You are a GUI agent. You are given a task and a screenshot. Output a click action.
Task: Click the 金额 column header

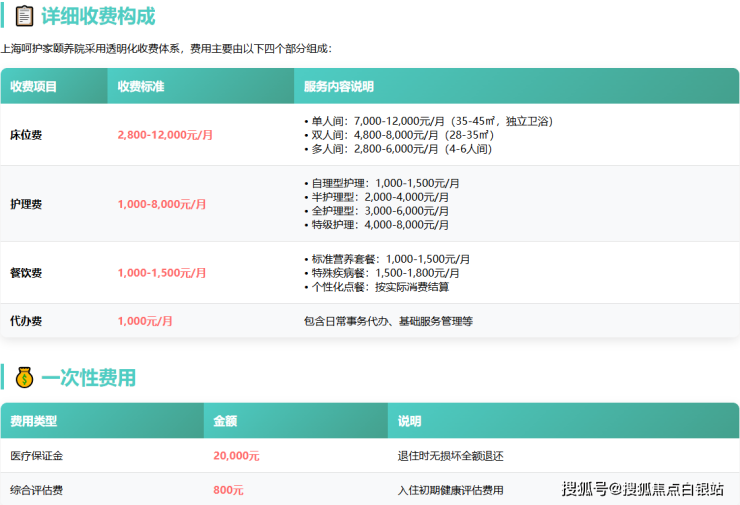(225, 422)
